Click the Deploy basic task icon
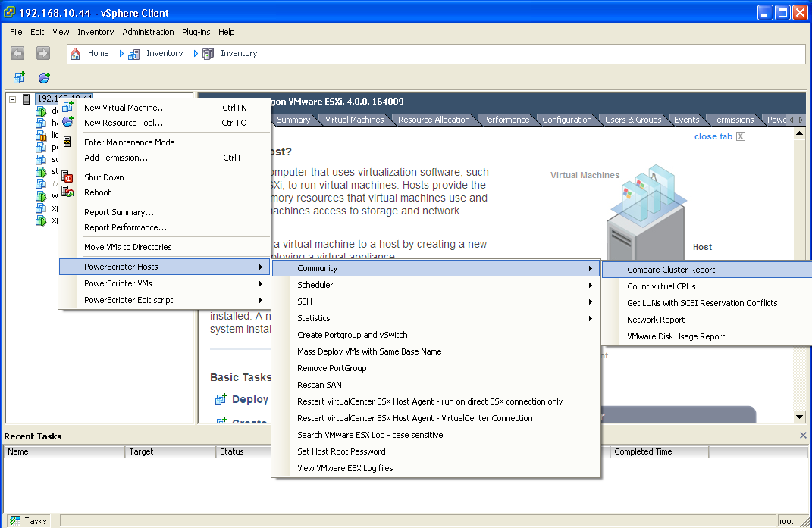Screen dimensions: 812x528 point(221,399)
